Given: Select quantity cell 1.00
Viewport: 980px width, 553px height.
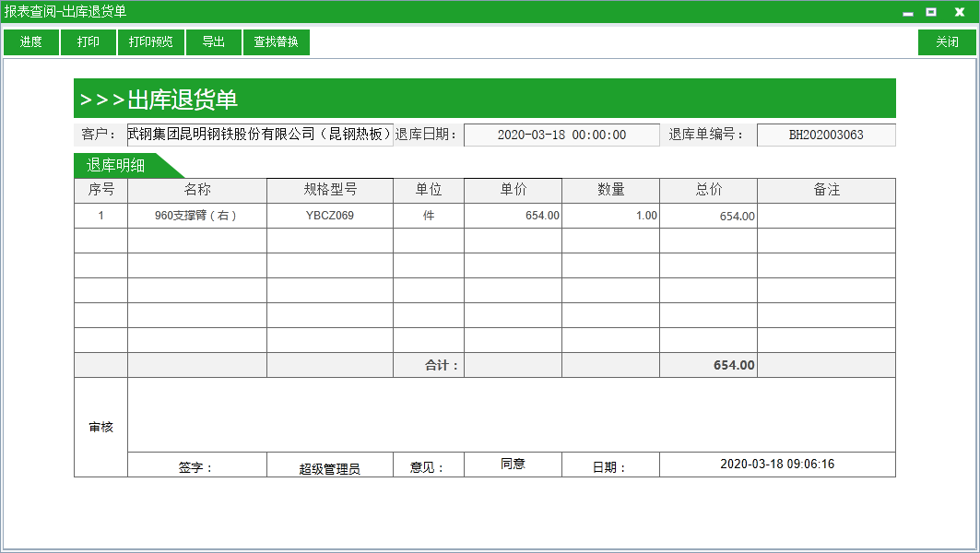Looking at the screenshot, I should coord(610,216).
